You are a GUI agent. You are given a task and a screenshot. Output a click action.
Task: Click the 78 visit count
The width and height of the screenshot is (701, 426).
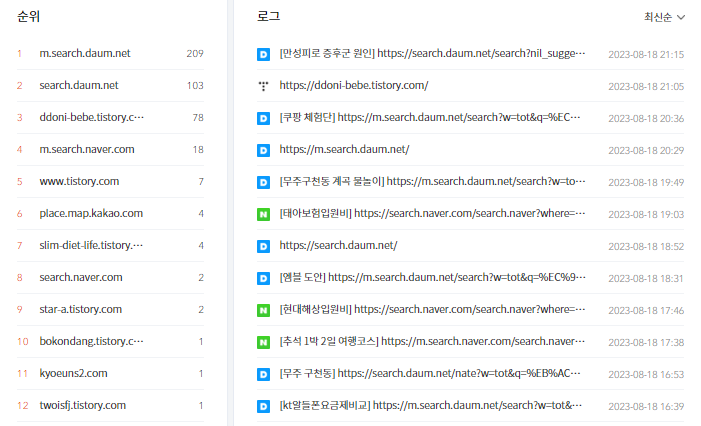[x=198, y=118]
